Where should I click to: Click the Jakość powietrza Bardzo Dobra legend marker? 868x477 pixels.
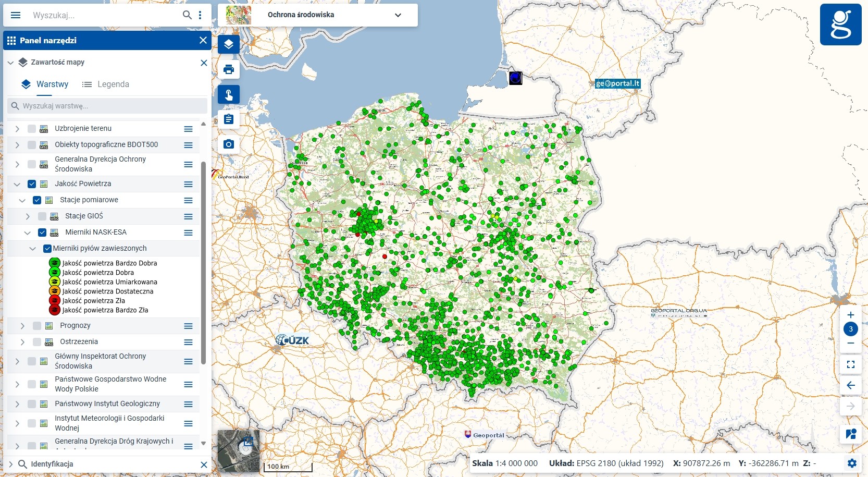55,263
